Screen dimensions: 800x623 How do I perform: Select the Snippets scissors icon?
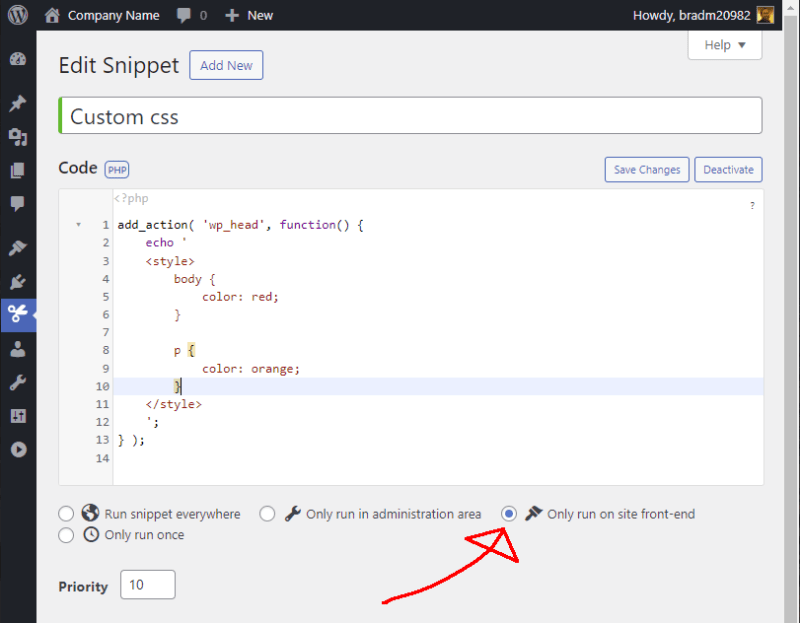pyautogui.click(x=18, y=315)
